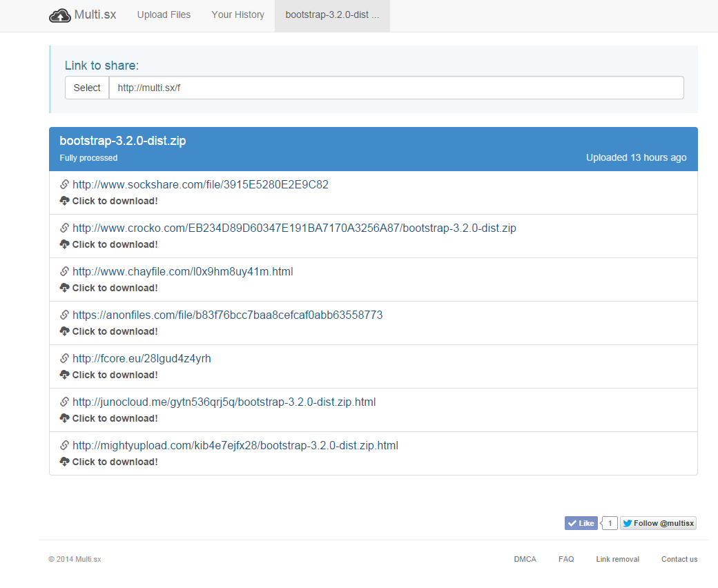
Task: Click the chain-link icon beside the mightyupload URL
Action: 64,445
